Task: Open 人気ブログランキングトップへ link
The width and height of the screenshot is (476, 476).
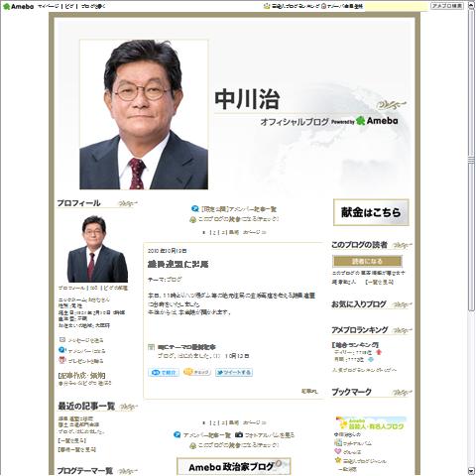Action: pos(364,370)
